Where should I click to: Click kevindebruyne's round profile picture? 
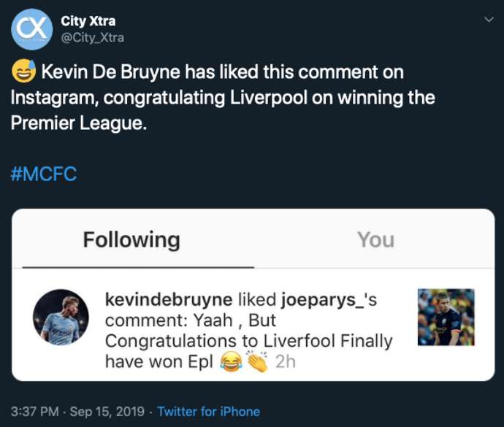[x=61, y=318]
